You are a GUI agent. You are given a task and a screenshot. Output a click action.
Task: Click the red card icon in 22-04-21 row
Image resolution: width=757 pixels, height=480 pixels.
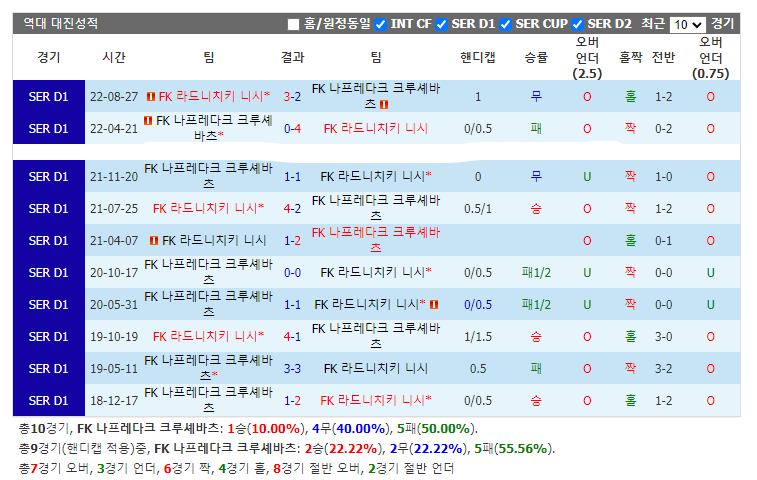click(x=148, y=120)
